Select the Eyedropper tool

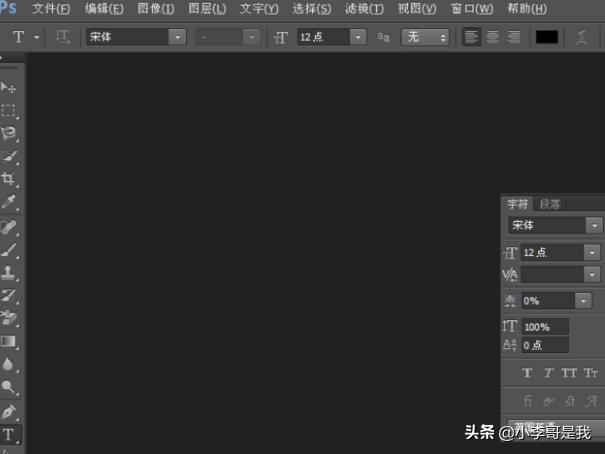pos(9,202)
